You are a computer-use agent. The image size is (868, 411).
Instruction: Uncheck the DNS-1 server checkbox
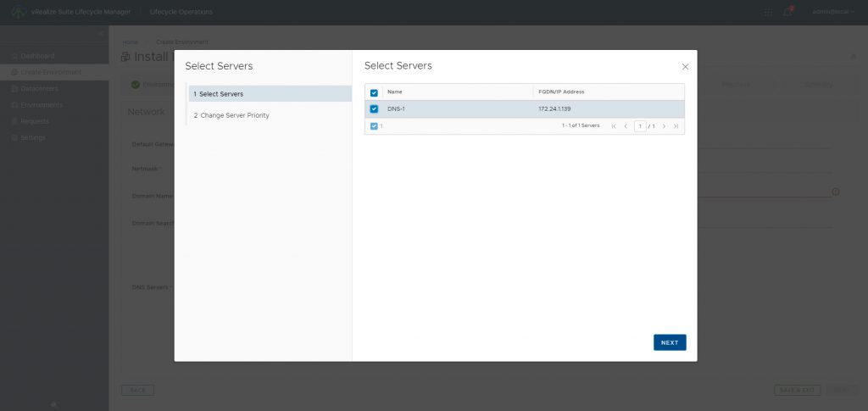[374, 109]
